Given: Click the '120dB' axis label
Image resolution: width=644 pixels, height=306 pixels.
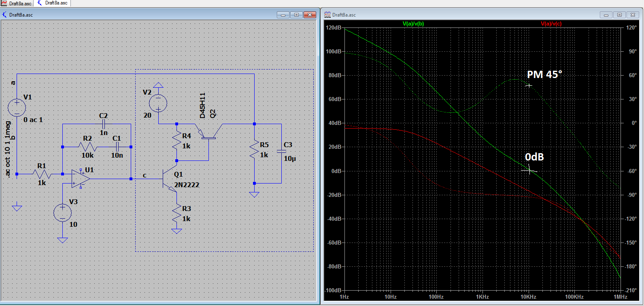Looking at the screenshot, I should 334,27.
